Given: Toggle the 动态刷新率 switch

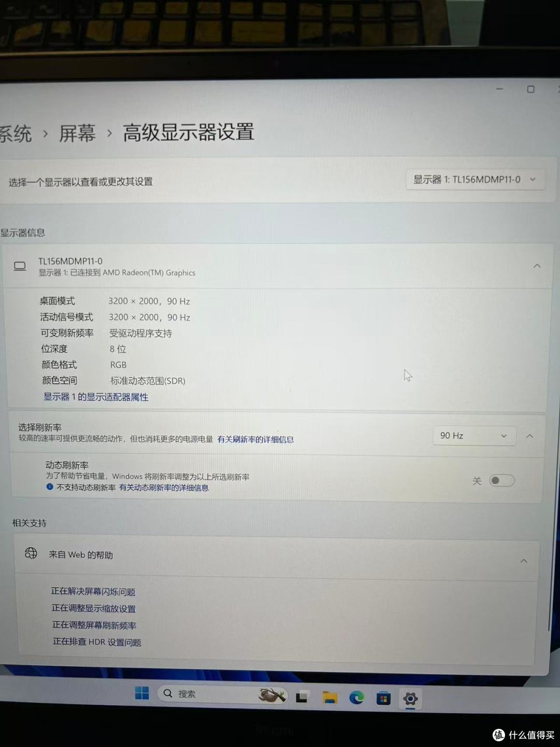Looking at the screenshot, I should point(502,480).
